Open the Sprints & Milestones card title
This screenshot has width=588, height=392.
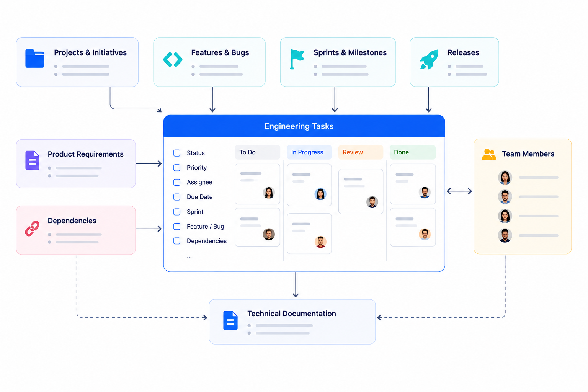pyautogui.click(x=350, y=52)
